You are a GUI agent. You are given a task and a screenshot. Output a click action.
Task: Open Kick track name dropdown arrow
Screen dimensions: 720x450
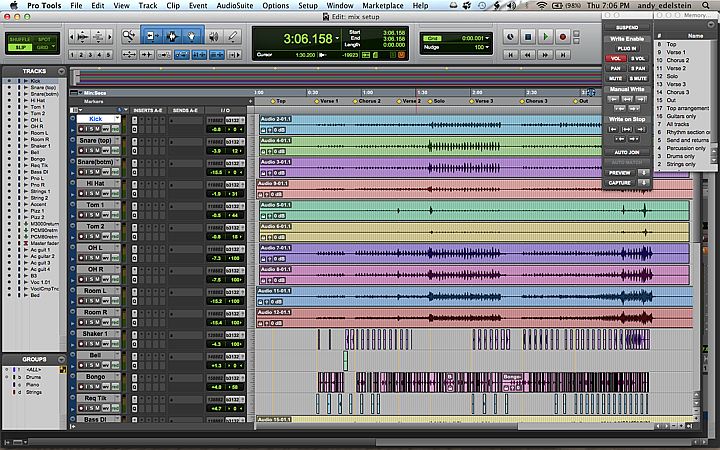118,119
